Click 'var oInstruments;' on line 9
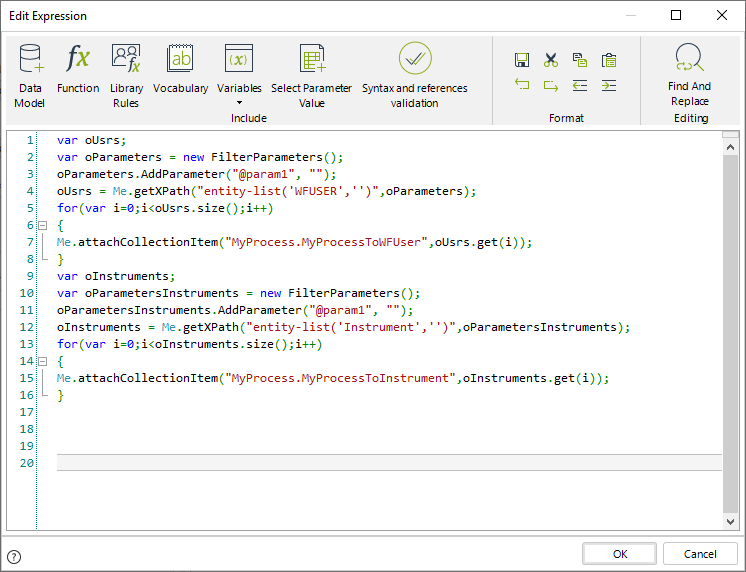 coord(116,276)
